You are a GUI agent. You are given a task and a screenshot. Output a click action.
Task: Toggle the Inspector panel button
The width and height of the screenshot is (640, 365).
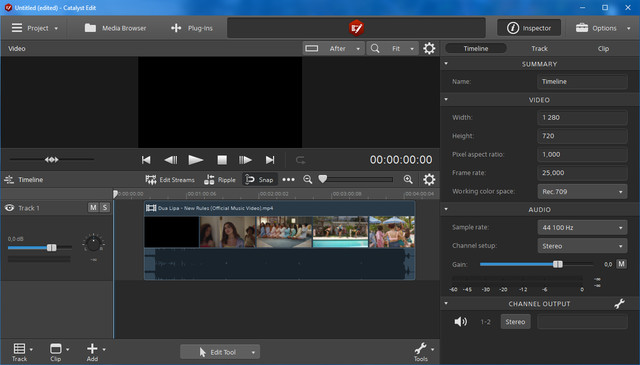click(x=529, y=28)
